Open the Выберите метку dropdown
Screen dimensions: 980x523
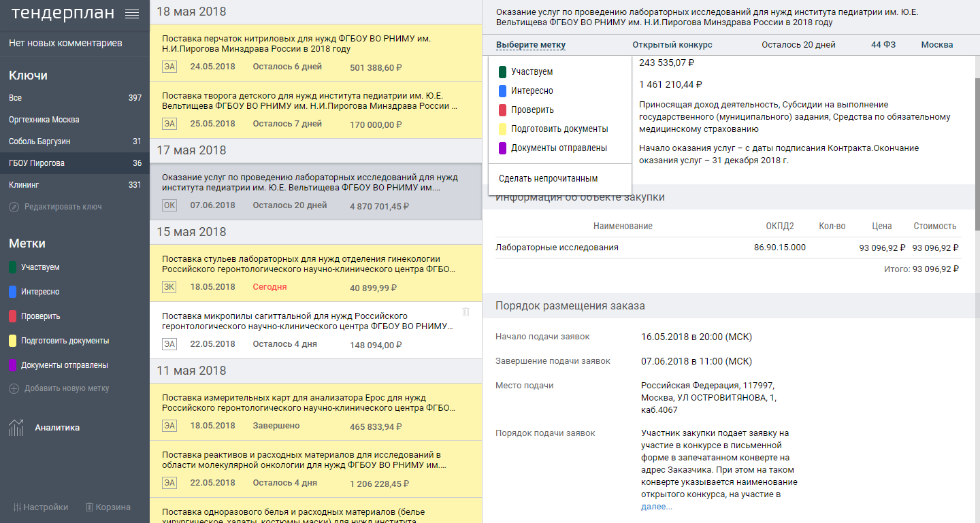531,45
